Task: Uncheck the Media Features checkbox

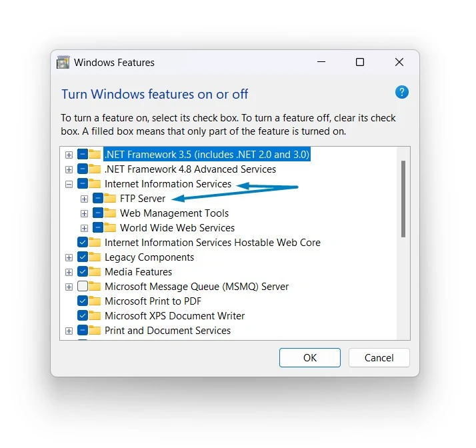Action: point(83,271)
